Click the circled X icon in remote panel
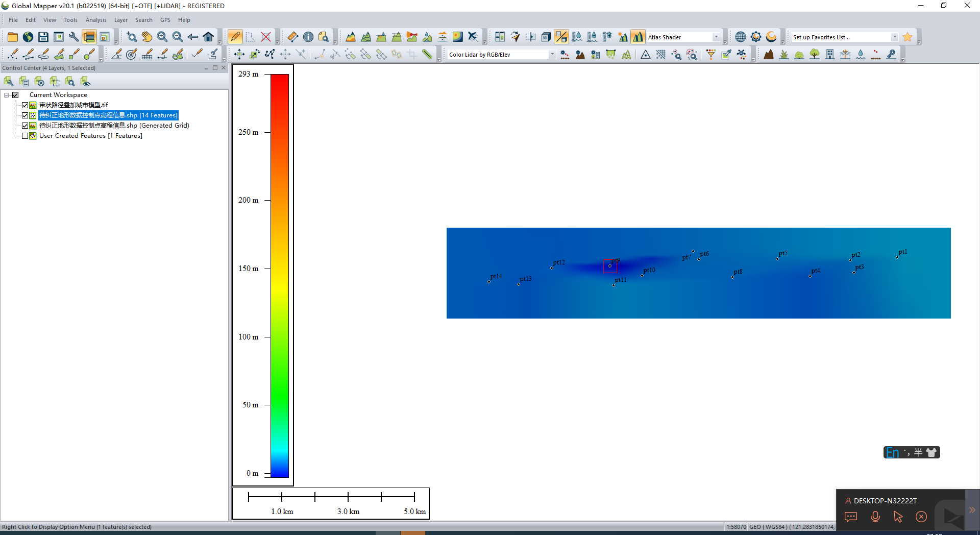Screen dimensions: 980x535 [921, 517]
